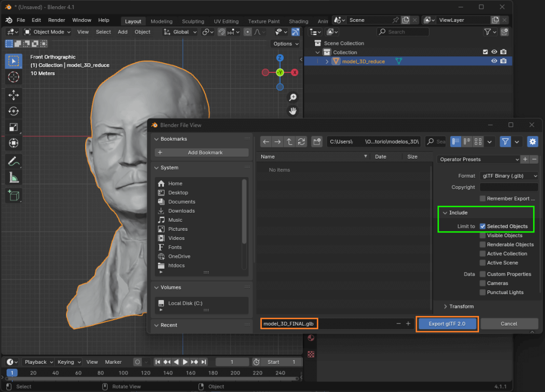
Task: Choose the Move tool
Action: pos(13,95)
